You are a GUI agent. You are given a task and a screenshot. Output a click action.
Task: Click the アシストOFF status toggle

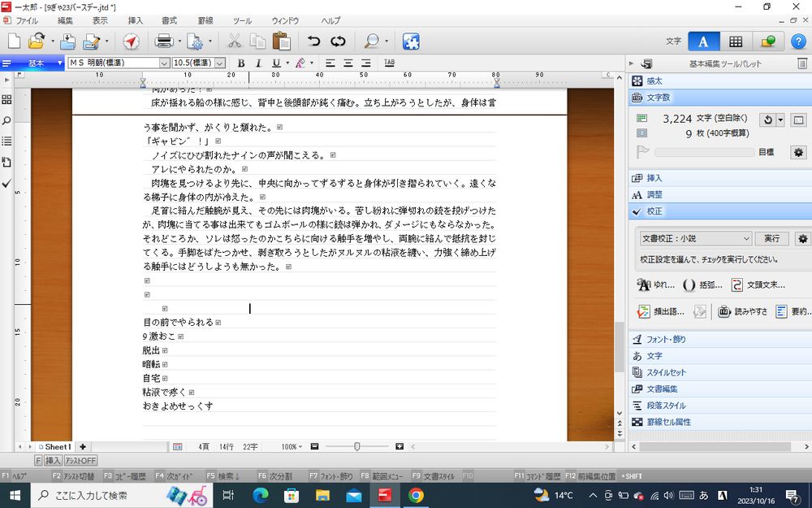coord(80,461)
